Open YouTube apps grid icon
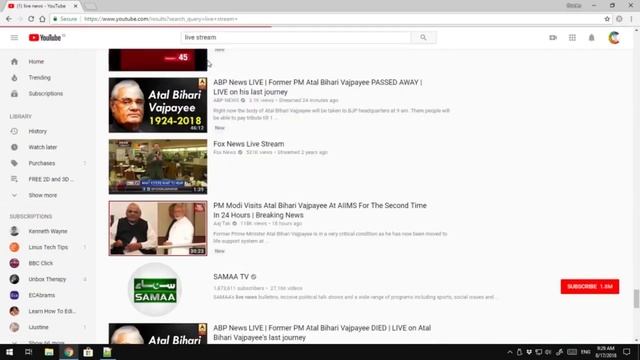This screenshot has width=640, height=360. 572,38
